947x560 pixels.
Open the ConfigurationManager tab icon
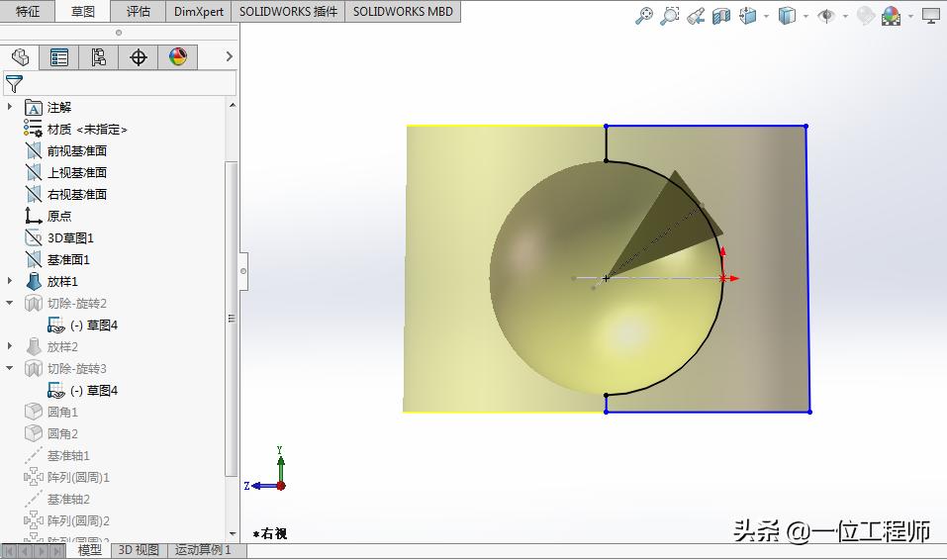tap(99, 57)
